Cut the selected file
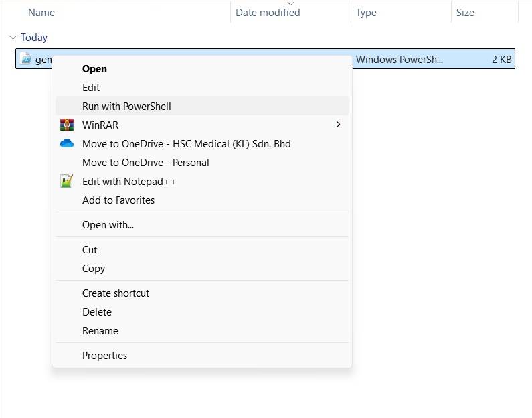 [90, 249]
